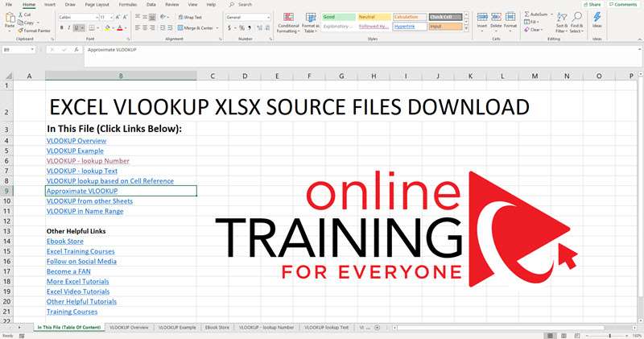Image resolution: width=644 pixels, height=339 pixels.
Task: Decrease font size with the smaller A
Action: tap(125, 17)
